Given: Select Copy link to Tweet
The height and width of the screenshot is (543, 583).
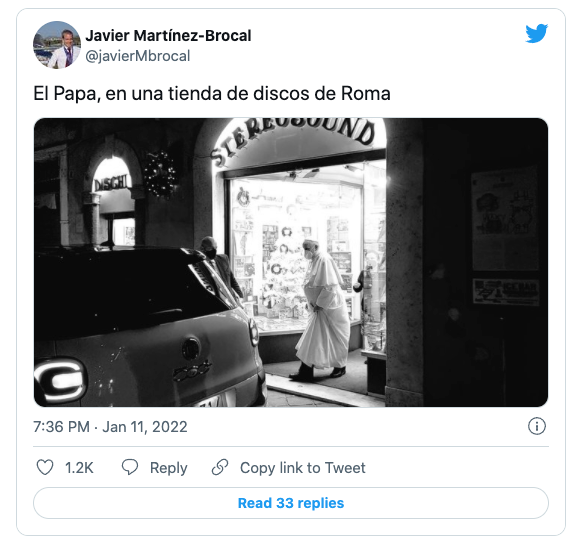Looking at the screenshot, I should [303, 468].
